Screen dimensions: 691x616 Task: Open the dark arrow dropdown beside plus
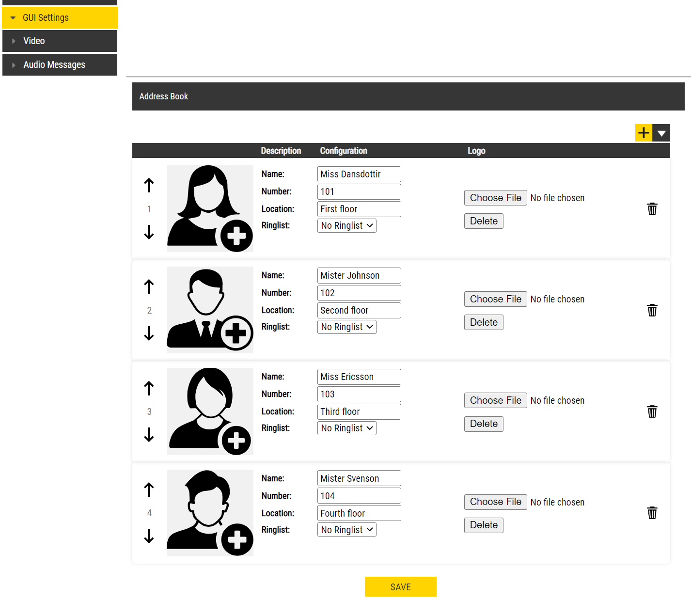pos(661,133)
